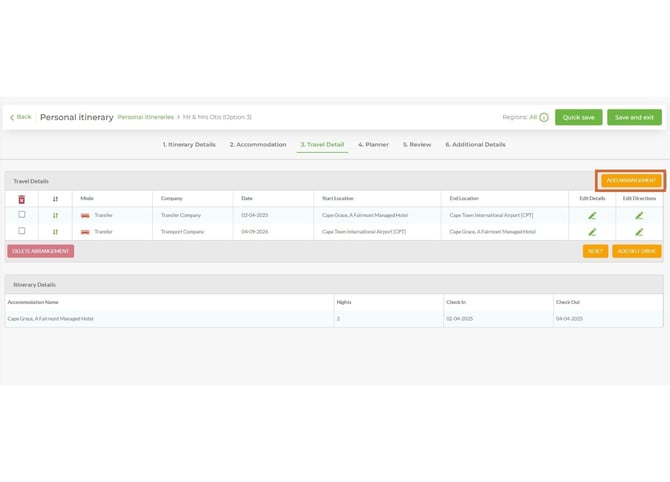Click the Personal itineraries breadcrumb link
The height and width of the screenshot is (482, 670).
click(145, 117)
